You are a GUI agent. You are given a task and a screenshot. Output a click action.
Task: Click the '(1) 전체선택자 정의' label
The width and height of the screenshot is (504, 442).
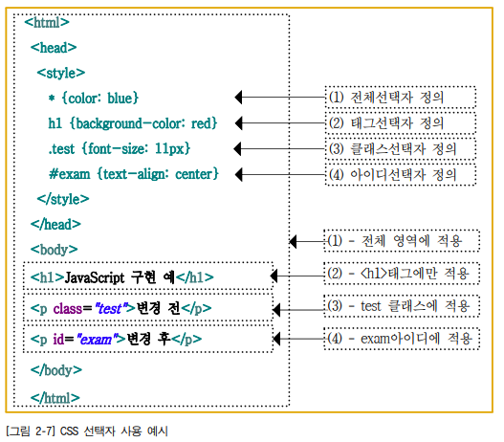point(400,97)
